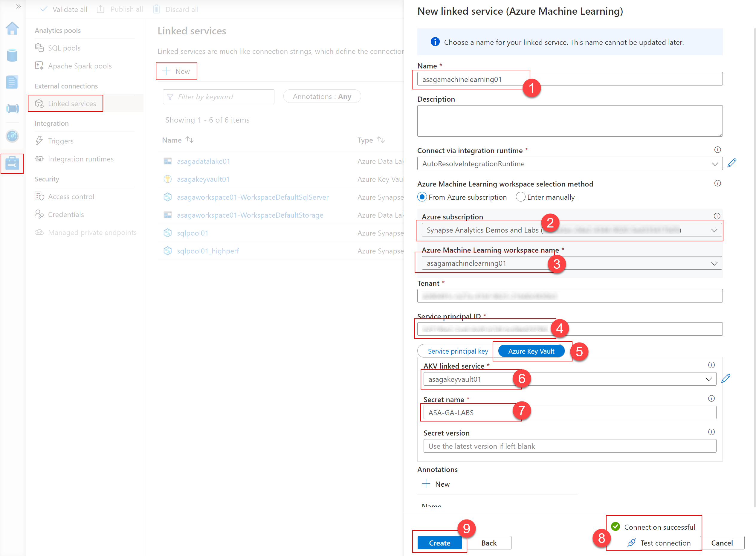Screen dimensions: 756x556
Task: Open integration runtime dropdown
Action: (x=569, y=164)
